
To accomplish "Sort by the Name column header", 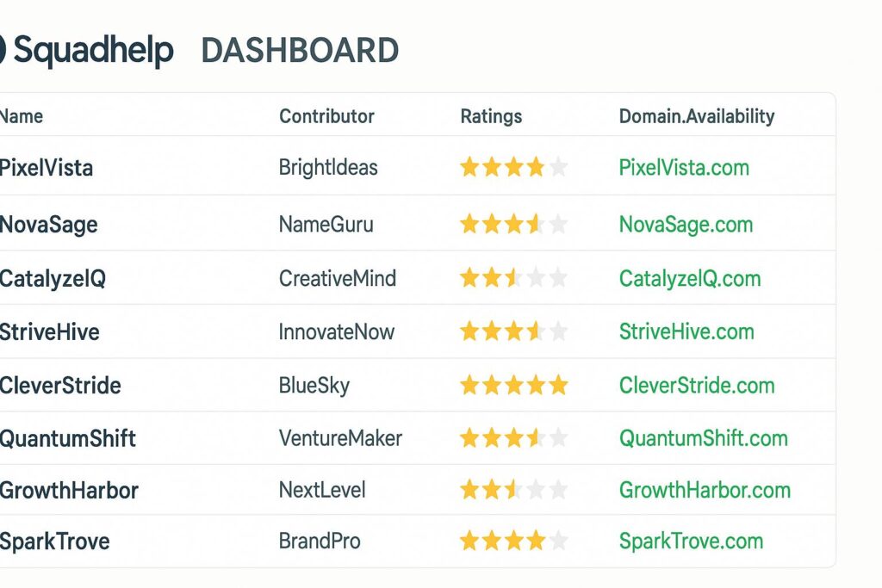I will point(21,115).
